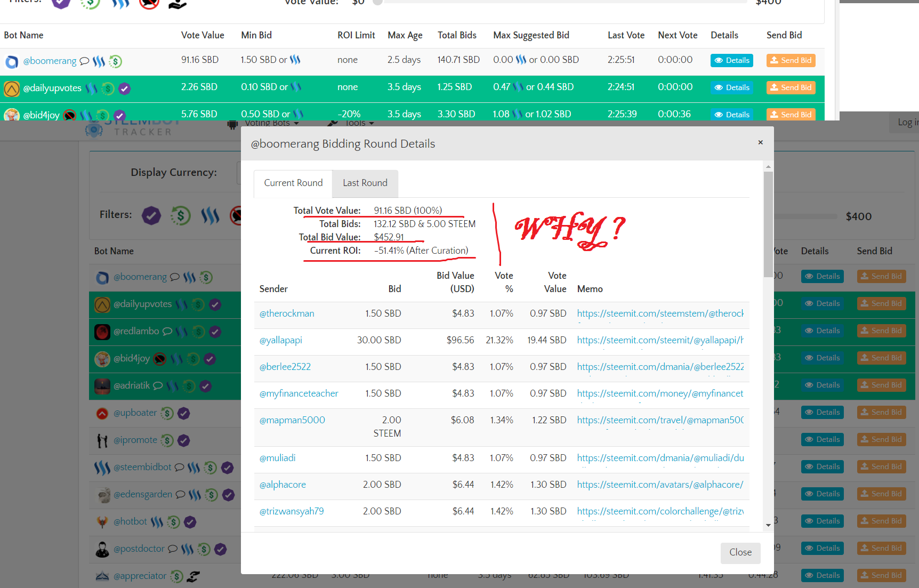Send Bid to @dailyupvotes in the top table

[791, 87]
